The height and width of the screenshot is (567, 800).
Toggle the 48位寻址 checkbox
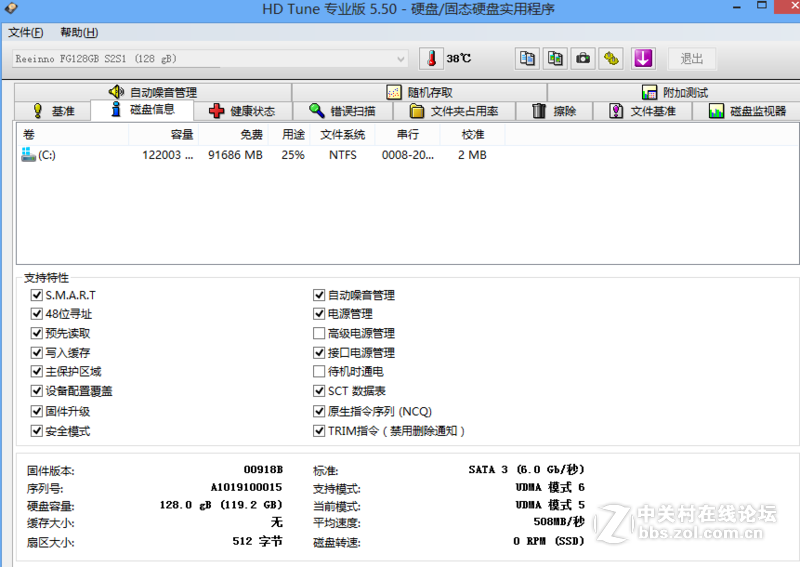[x=36, y=314]
